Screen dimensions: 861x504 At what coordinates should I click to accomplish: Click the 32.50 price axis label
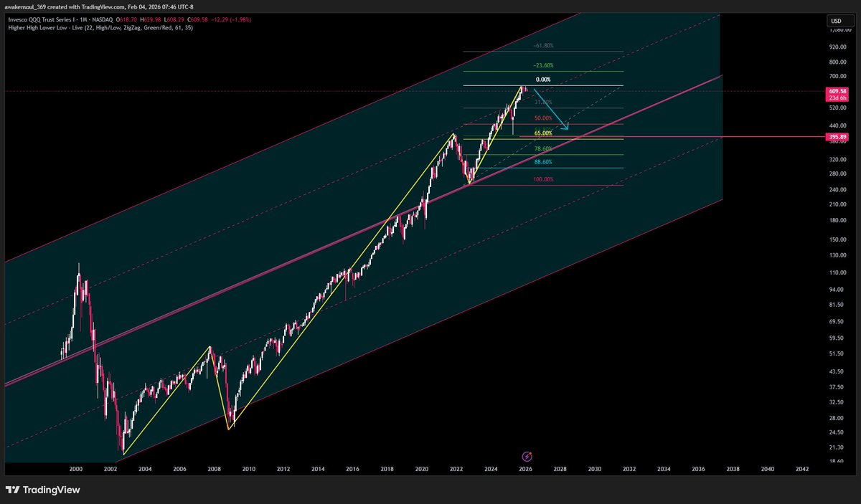pyautogui.click(x=838, y=402)
